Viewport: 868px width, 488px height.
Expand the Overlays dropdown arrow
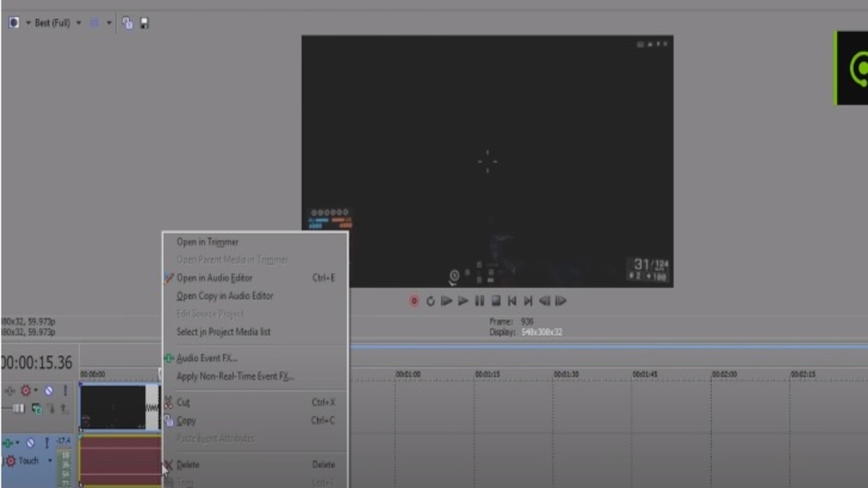click(108, 23)
